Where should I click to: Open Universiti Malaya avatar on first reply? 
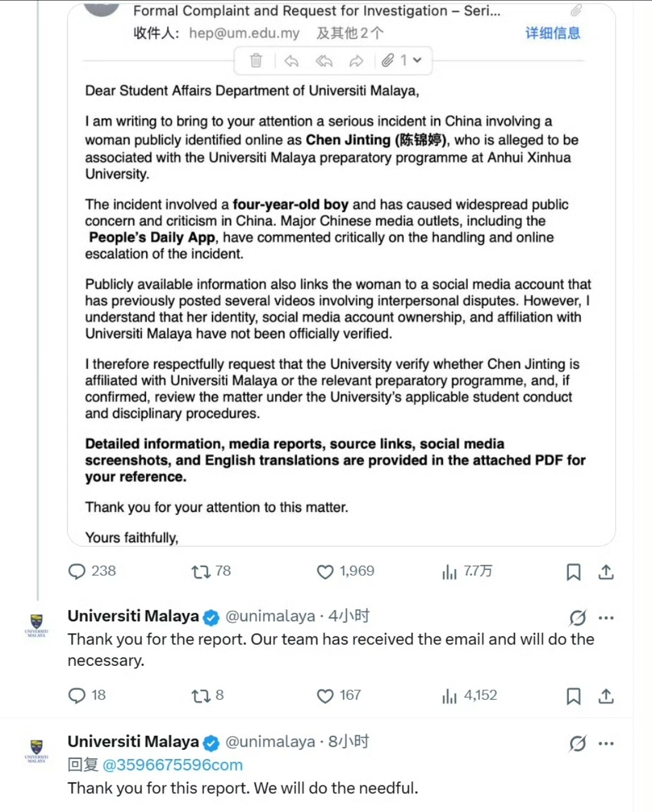coord(37,625)
